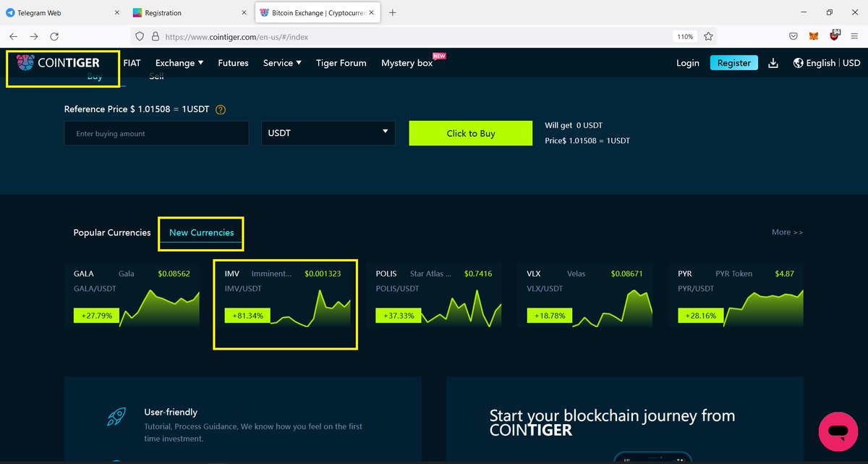Screen dimensions: 868x464
Task: Click the globe language icon
Action: pyautogui.click(x=799, y=63)
